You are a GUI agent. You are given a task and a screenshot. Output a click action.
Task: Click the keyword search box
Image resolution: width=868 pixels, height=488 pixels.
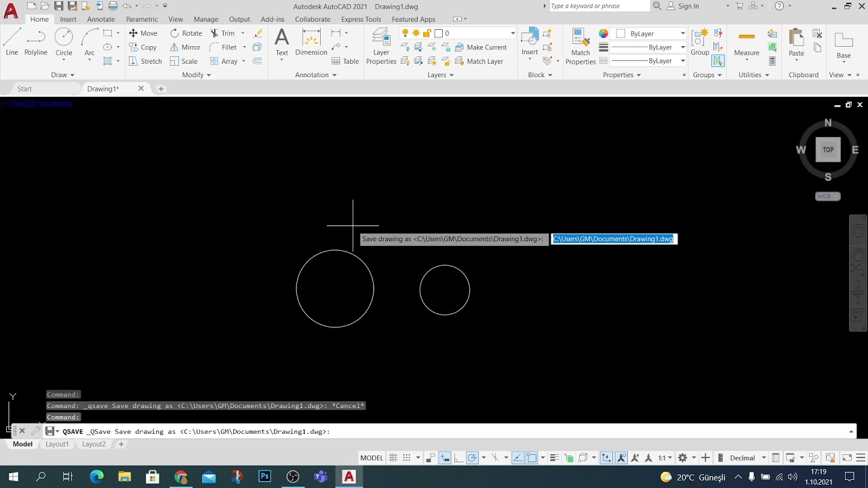[599, 6]
